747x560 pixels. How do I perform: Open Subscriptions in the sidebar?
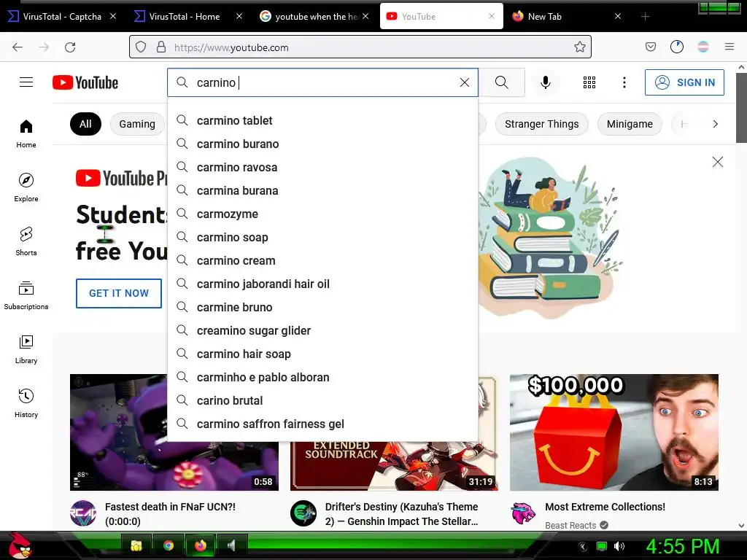(26, 295)
